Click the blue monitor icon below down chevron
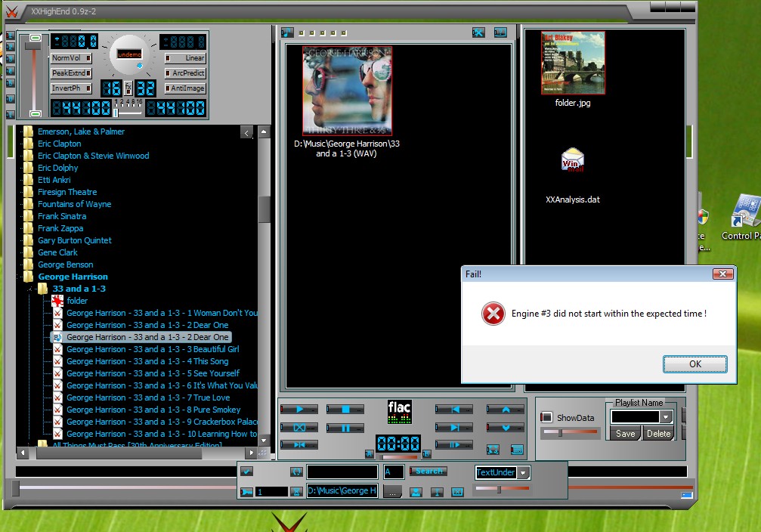Screen dimensions: 761x532 (x=518, y=450)
